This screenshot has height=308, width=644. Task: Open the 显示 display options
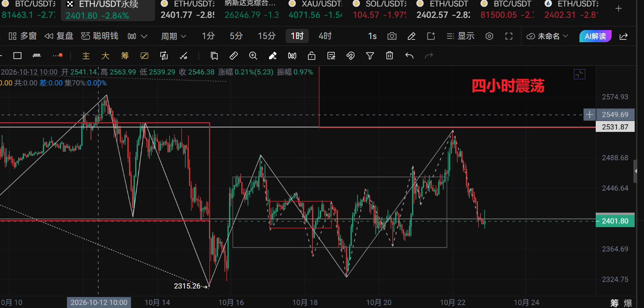pyautogui.click(x=461, y=36)
